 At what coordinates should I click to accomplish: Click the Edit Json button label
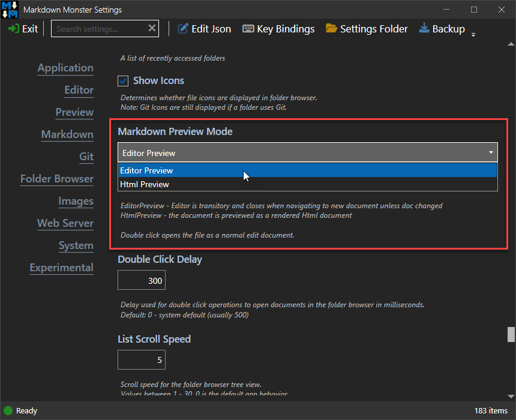coord(211,29)
